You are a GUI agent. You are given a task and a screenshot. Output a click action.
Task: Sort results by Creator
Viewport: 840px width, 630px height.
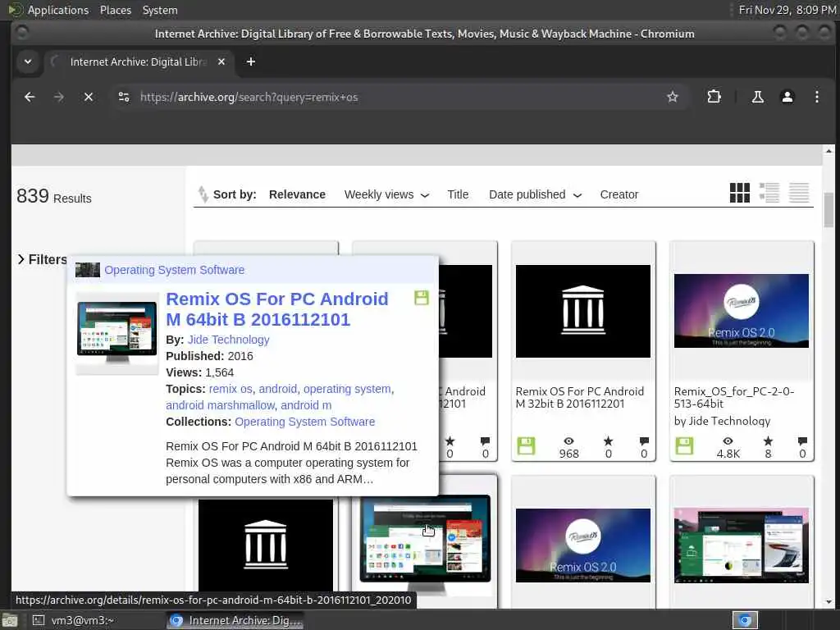pyautogui.click(x=619, y=194)
